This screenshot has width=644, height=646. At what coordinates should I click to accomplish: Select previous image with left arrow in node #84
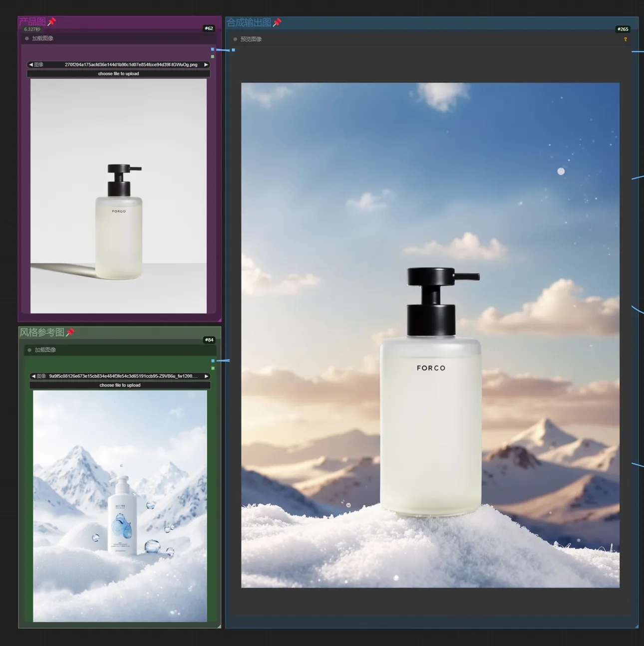33,376
